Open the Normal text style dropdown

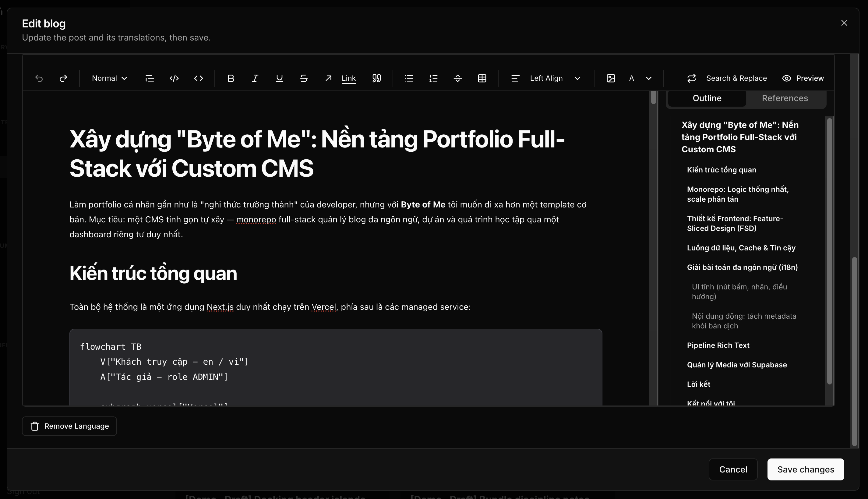[110, 78]
